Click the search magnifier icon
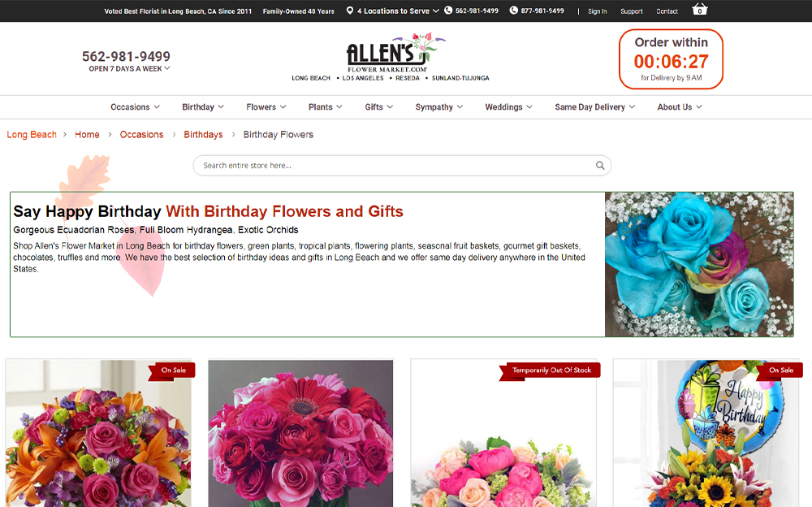812x507 pixels. pyautogui.click(x=600, y=166)
